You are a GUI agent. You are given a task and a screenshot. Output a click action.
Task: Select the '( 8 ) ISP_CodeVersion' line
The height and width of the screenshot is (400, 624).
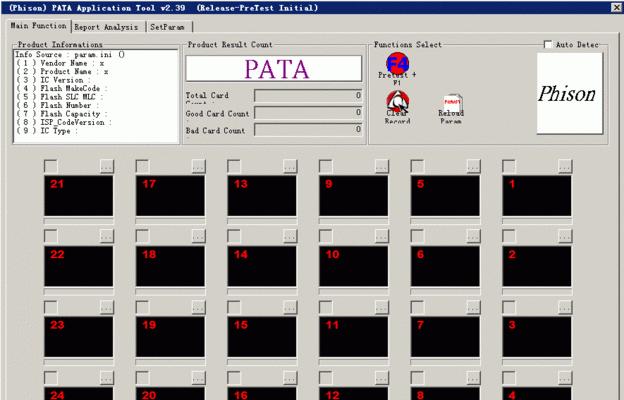pos(64,122)
